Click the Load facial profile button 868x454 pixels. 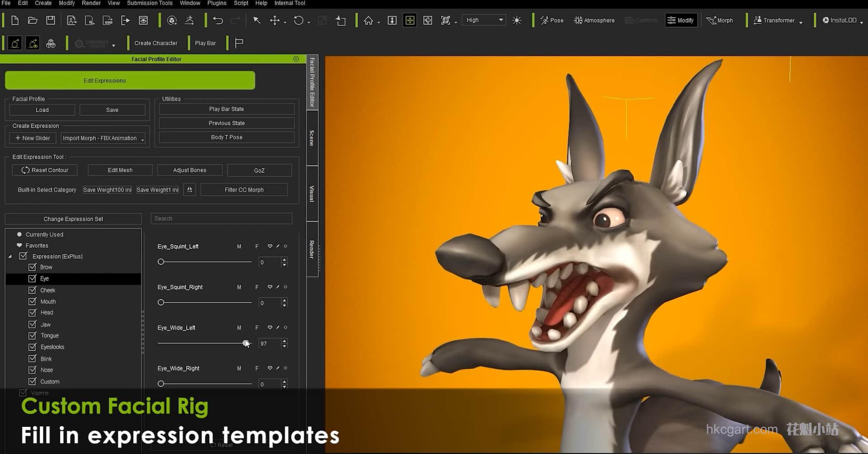coord(42,110)
